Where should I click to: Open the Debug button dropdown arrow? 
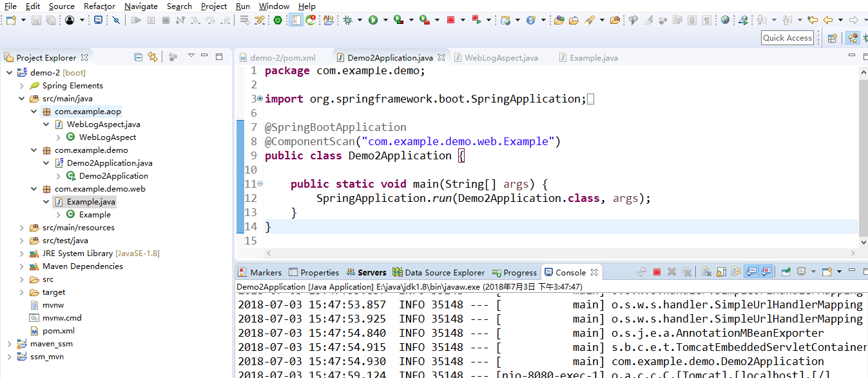[x=360, y=20]
